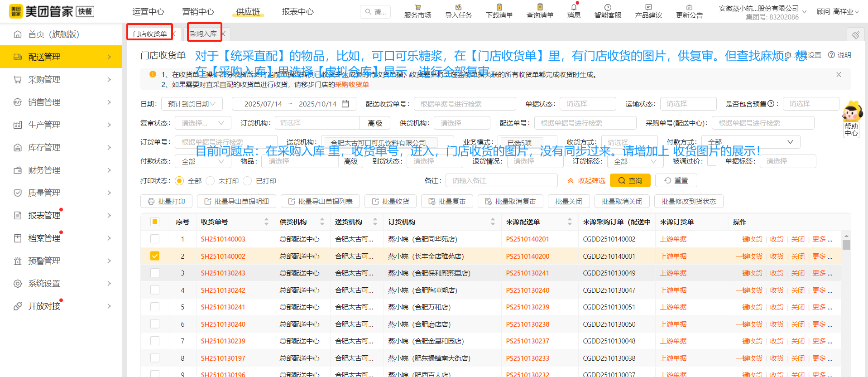Click the 收起筛选 collapse link

[587, 180]
